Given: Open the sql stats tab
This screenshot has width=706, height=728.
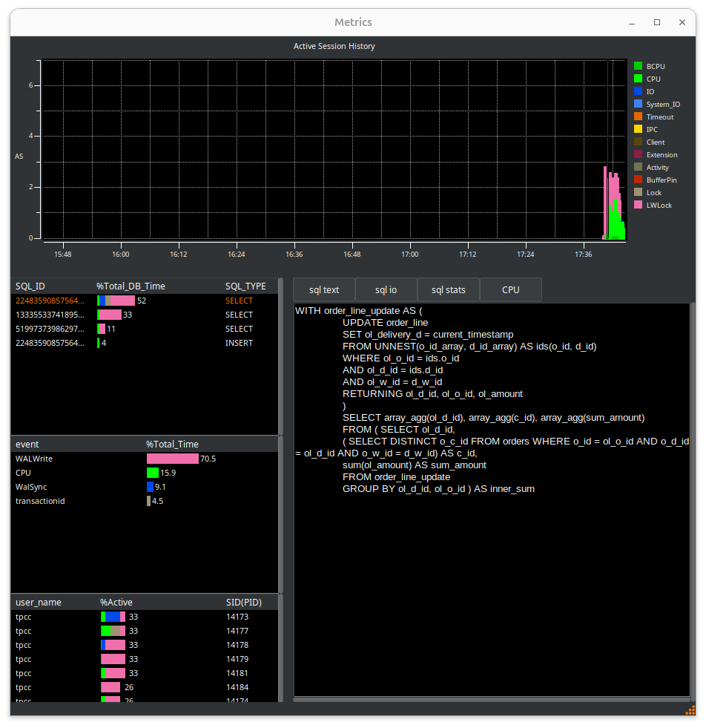Looking at the screenshot, I should pos(448,289).
